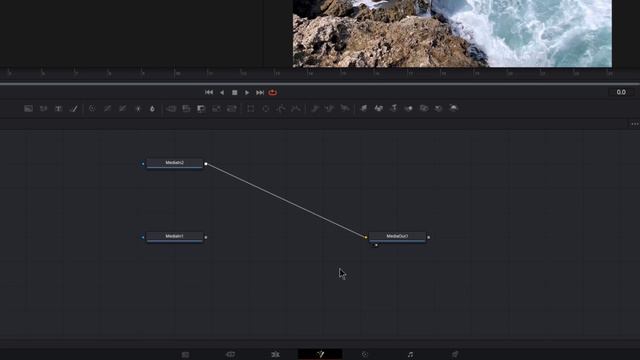Add a Hue Curves node
This screenshot has width=640, height=360.
pyautogui.click(x=122, y=109)
